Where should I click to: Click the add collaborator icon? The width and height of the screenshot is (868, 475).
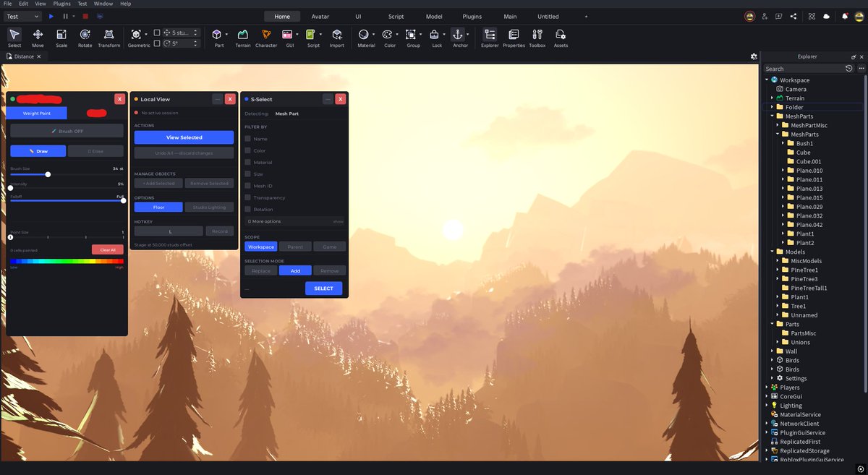click(765, 16)
